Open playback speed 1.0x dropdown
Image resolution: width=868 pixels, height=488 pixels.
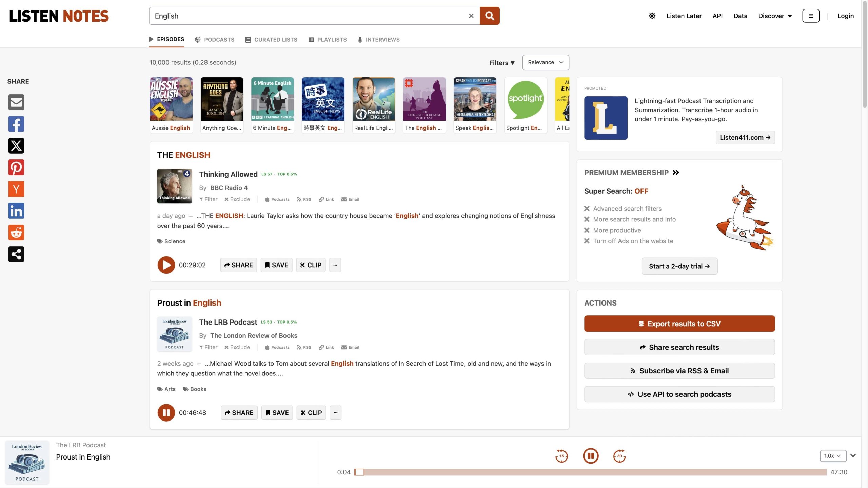(832, 456)
